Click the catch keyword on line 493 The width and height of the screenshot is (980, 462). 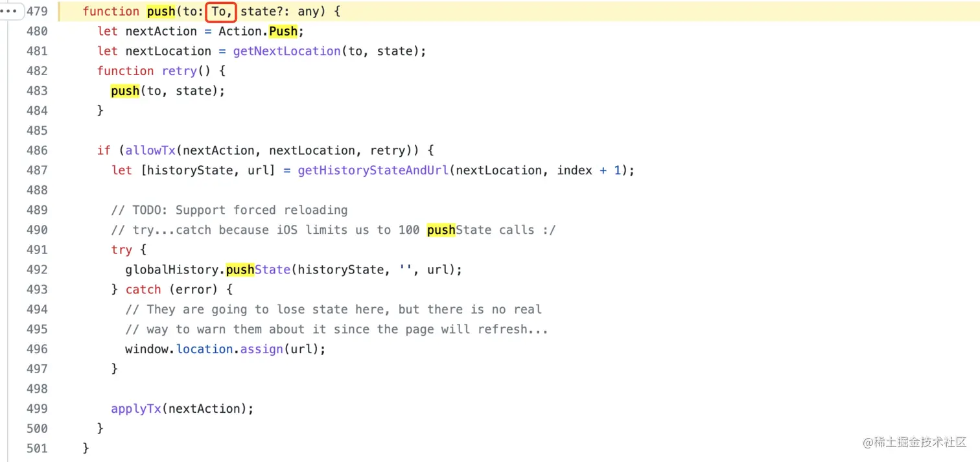tap(143, 290)
